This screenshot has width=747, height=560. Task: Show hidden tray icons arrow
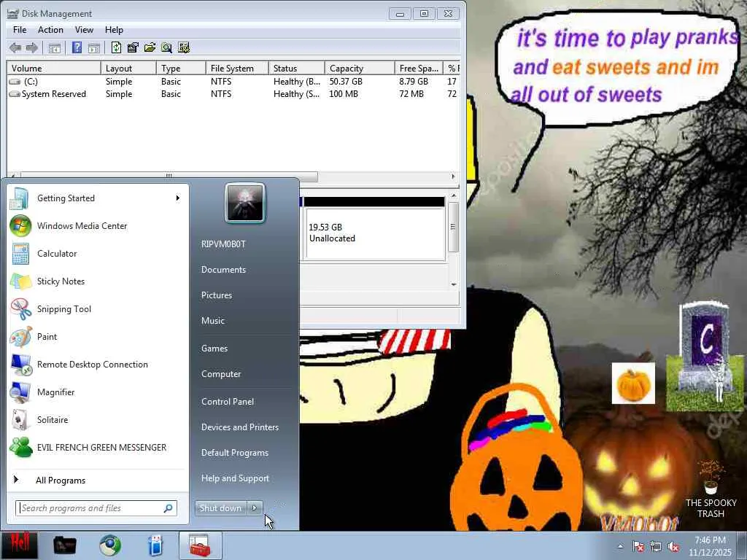(620, 547)
